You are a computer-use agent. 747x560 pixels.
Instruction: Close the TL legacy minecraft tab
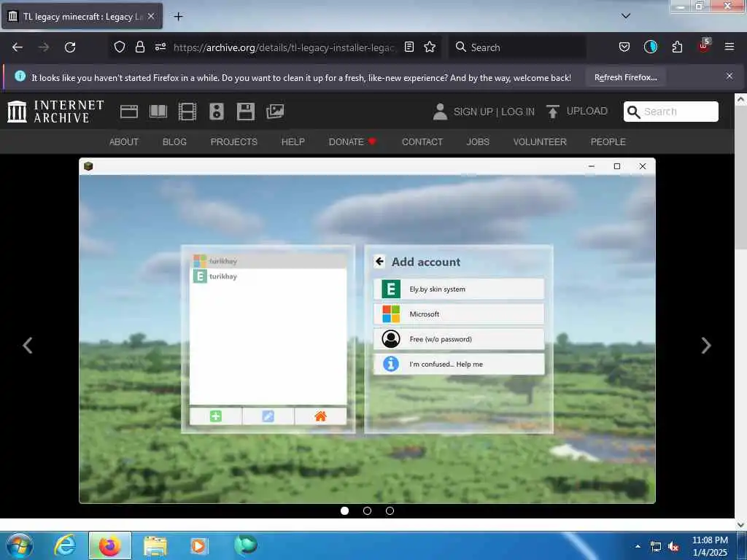pos(151,16)
